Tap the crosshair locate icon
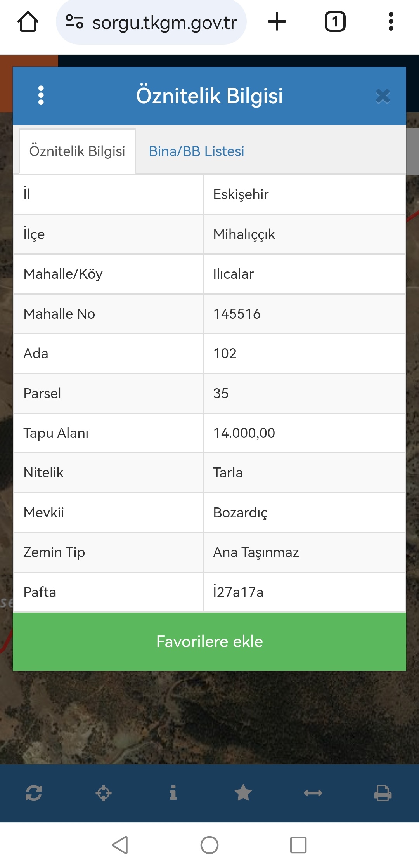The width and height of the screenshot is (419, 868). click(x=104, y=793)
